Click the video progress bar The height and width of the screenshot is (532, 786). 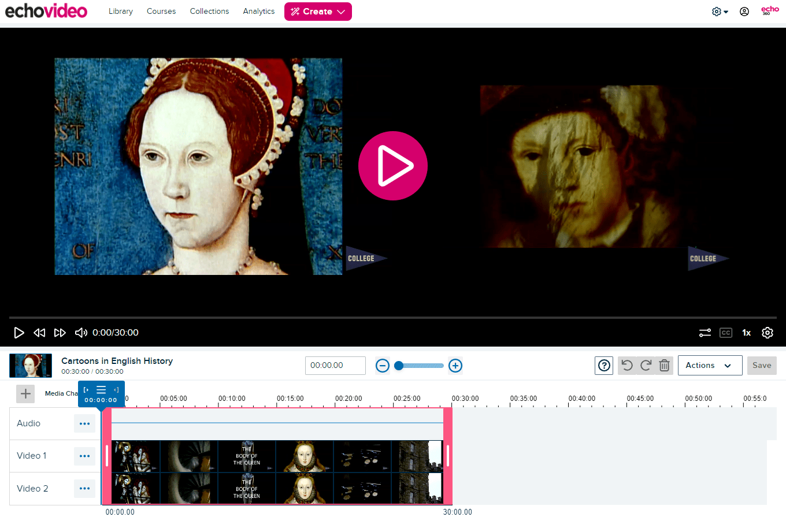[393, 318]
